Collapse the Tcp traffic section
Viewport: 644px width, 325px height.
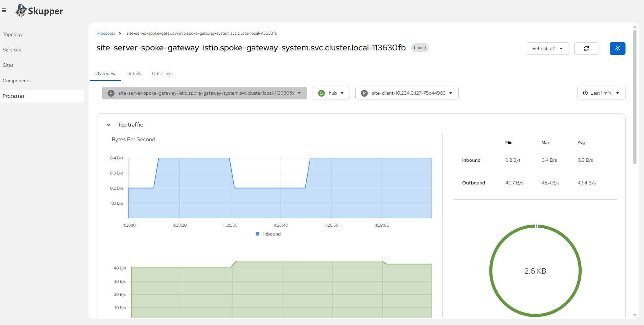pos(109,125)
